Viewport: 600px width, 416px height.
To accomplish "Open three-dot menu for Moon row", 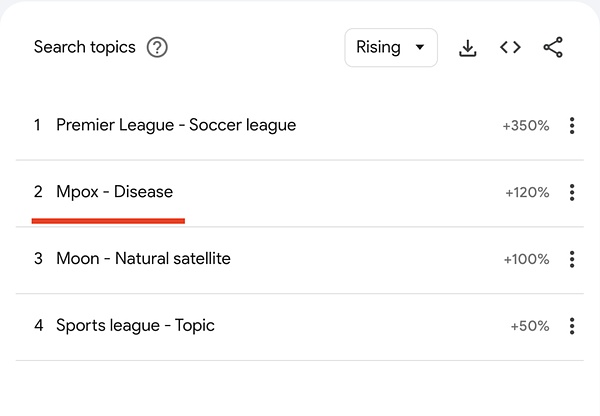I will click(572, 259).
